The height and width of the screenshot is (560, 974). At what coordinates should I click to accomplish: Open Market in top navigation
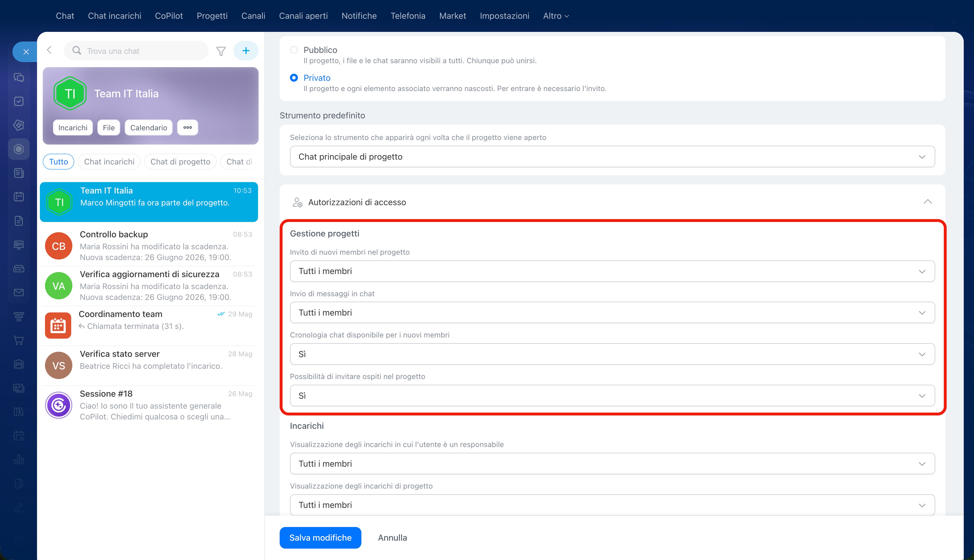click(x=453, y=16)
